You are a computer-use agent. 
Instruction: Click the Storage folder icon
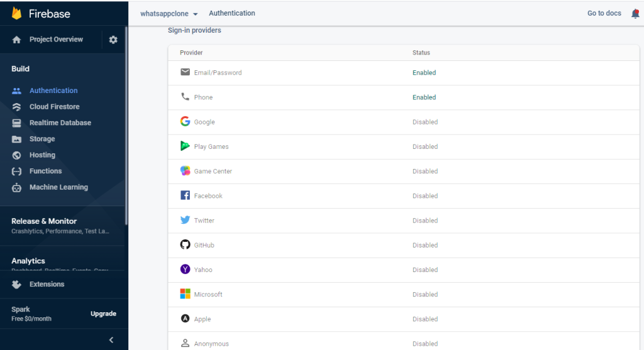coord(16,139)
